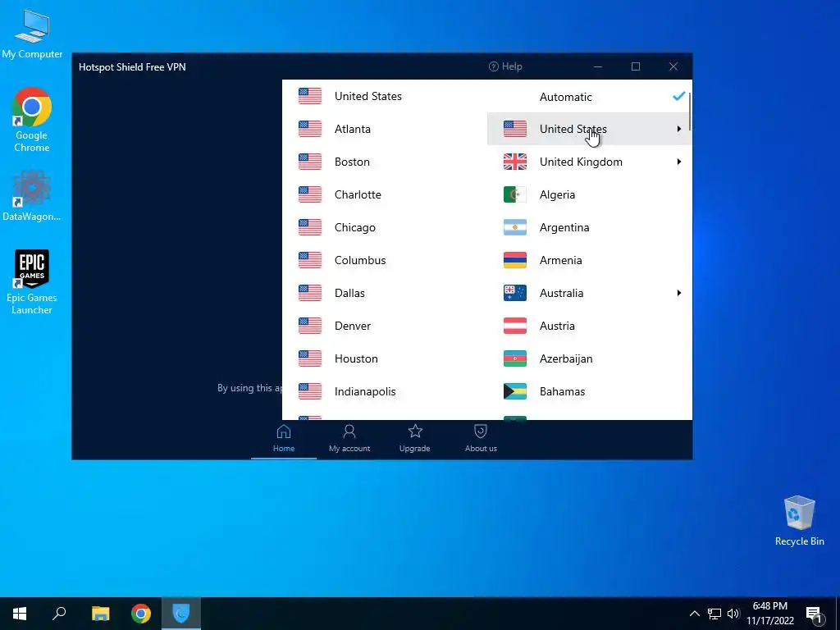
Task: Open taskbar search magnifier
Action: point(59,613)
